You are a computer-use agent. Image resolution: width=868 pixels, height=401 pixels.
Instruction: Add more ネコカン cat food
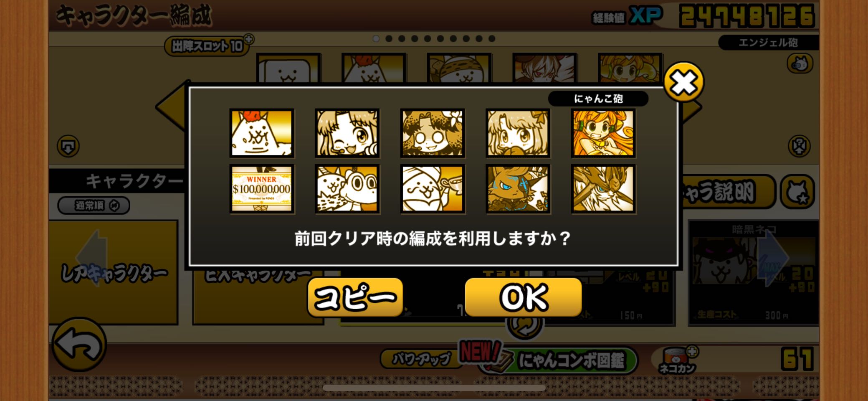(692, 352)
